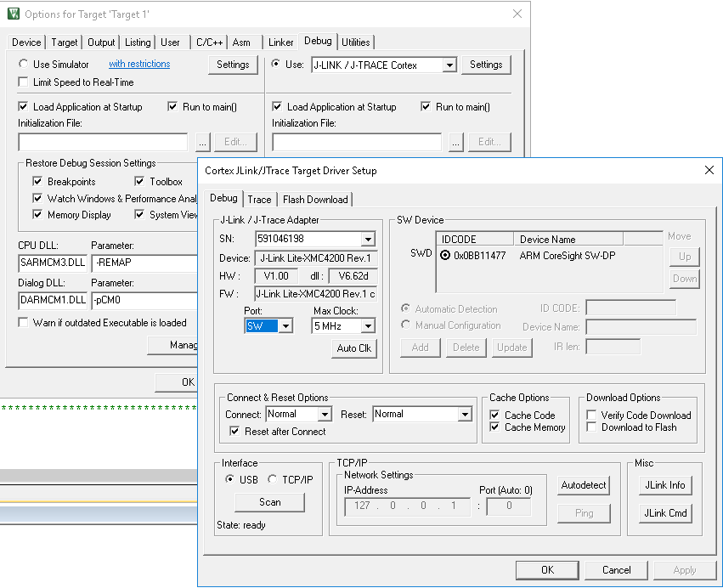Select the ARM CoreSight SW-DP device name
Screen dimensions: 723x588
(568, 255)
